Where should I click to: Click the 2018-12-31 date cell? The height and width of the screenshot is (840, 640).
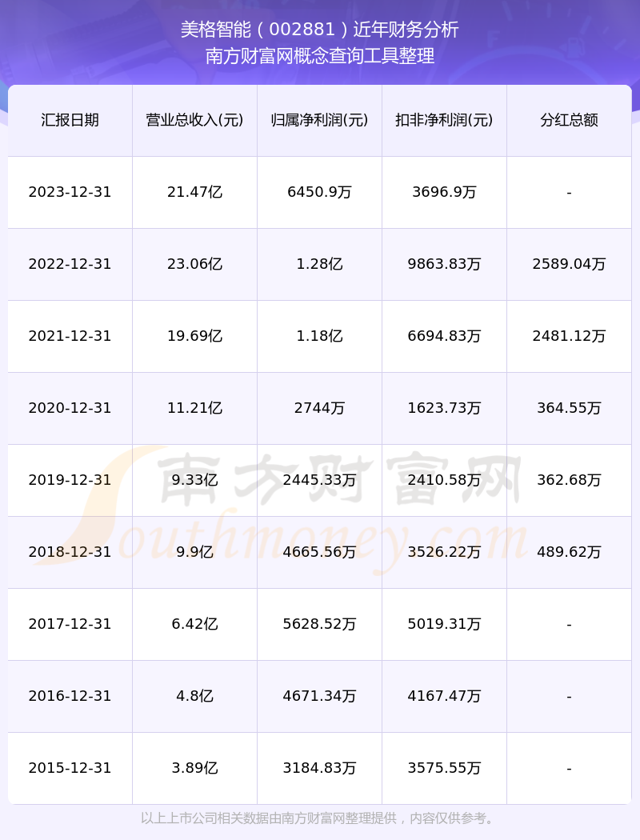pyautogui.click(x=70, y=552)
